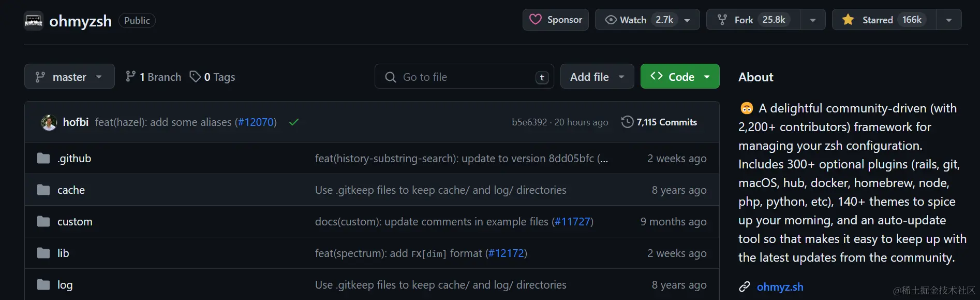Viewport: 980px width, 300px height.
Task: Open the star lists dropdown arrow
Action: [949, 20]
